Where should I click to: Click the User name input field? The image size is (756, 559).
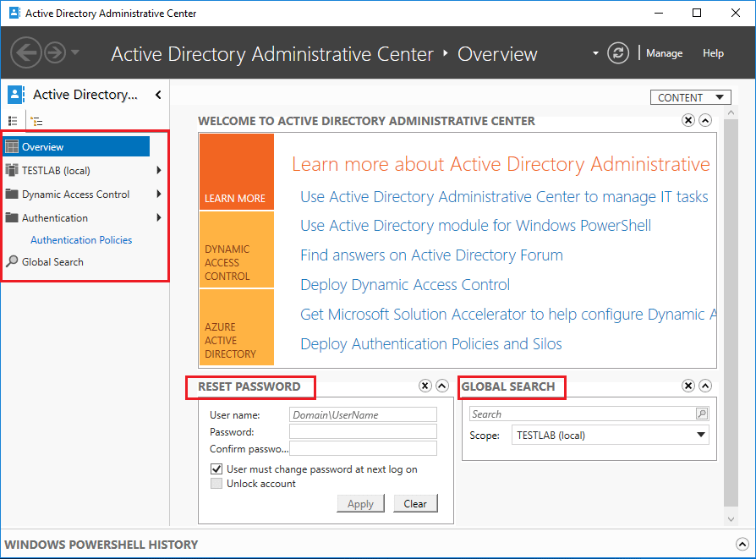[x=363, y=415]
